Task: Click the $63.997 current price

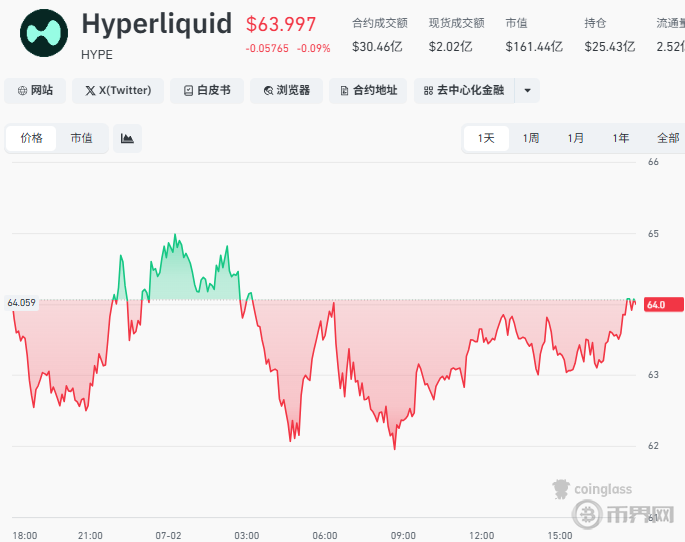Action: tap(280, 24)
